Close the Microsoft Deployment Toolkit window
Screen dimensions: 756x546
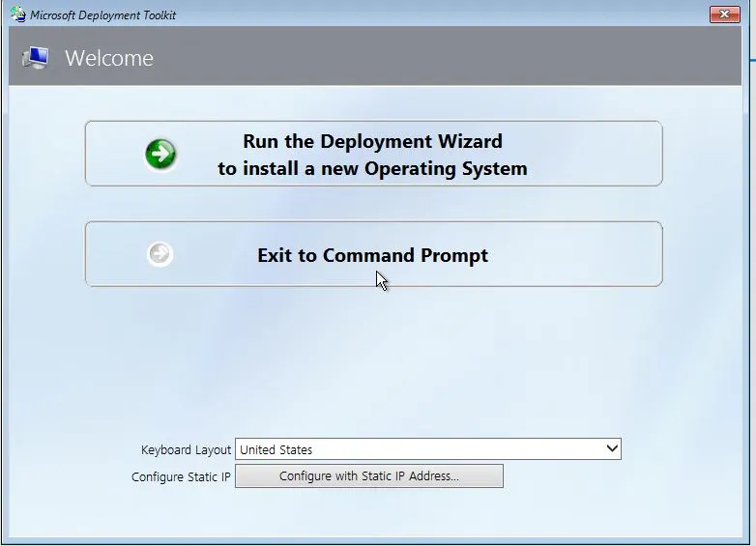724,14
